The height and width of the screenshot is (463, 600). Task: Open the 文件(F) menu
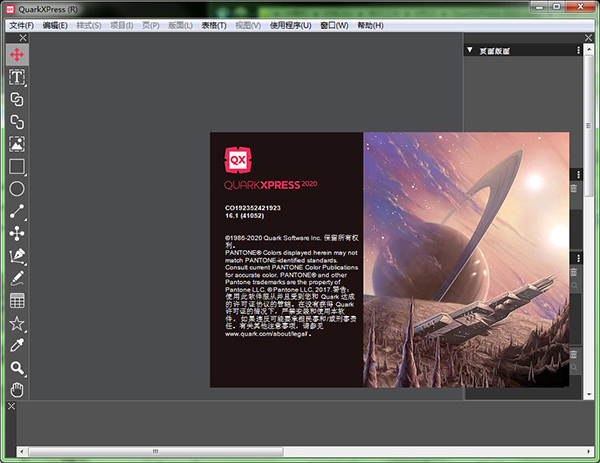point(21,26)
